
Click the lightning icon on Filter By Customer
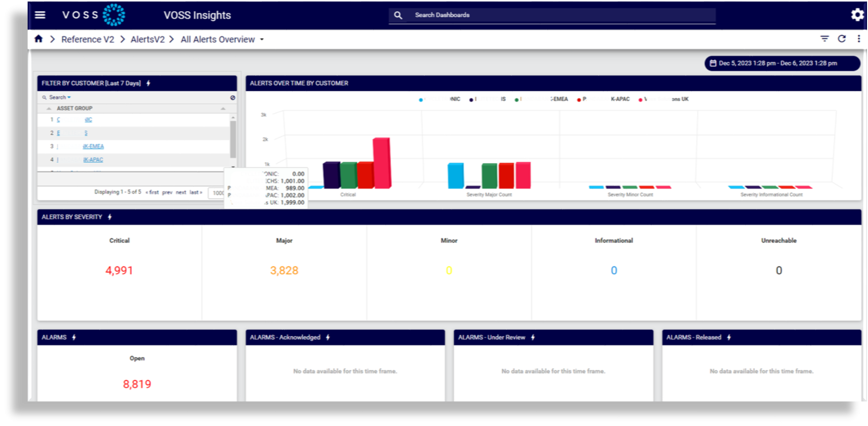click(148, 83)
